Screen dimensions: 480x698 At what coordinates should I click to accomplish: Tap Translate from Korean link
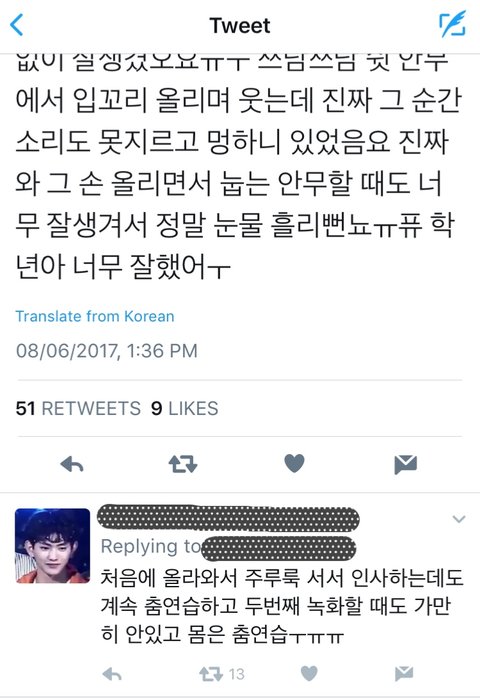click(95, 316)
